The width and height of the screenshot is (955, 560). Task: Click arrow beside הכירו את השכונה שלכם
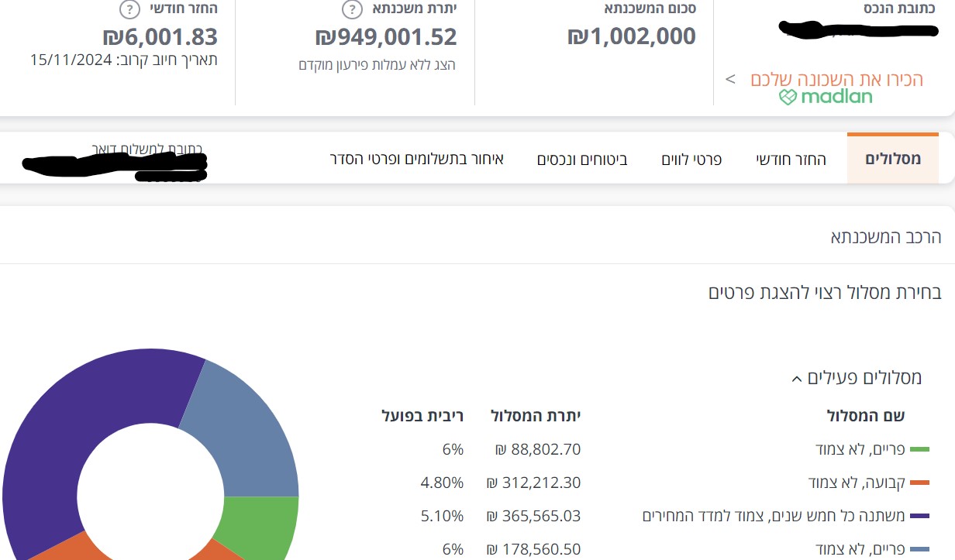pyautogui.click(x=730, y=79)
